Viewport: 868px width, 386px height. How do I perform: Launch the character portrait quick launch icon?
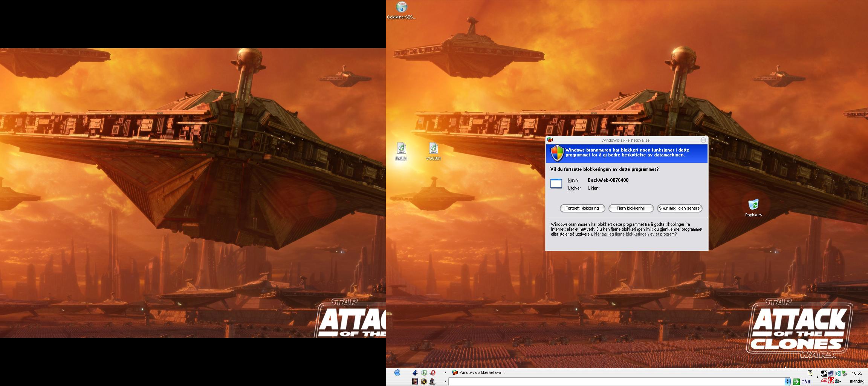click(415, 381)
